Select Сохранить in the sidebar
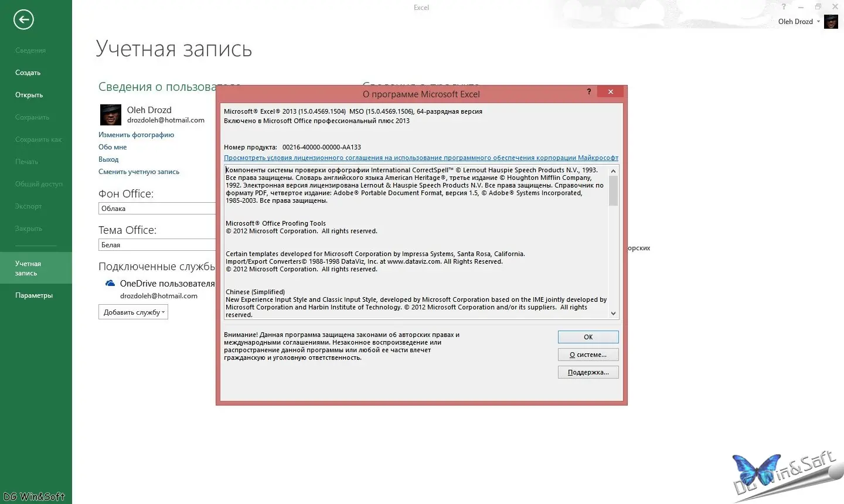Viewport: 844px width, 504px height. (x=32, y=117)
